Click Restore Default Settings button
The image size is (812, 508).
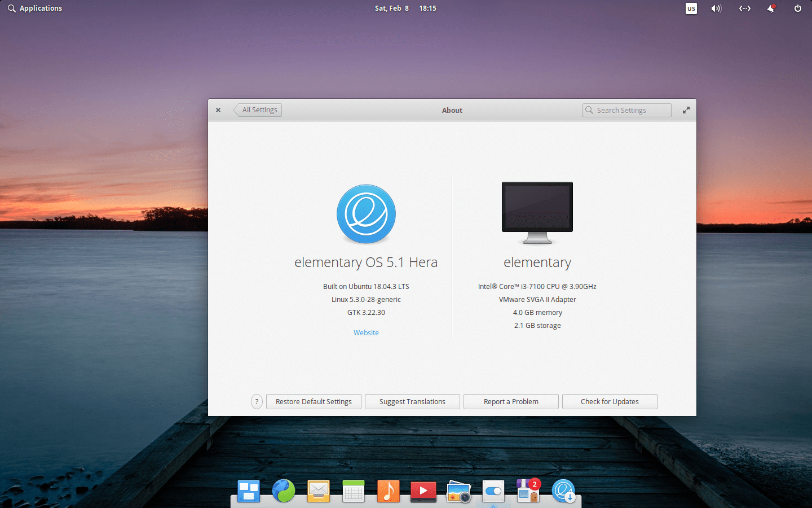314,401
